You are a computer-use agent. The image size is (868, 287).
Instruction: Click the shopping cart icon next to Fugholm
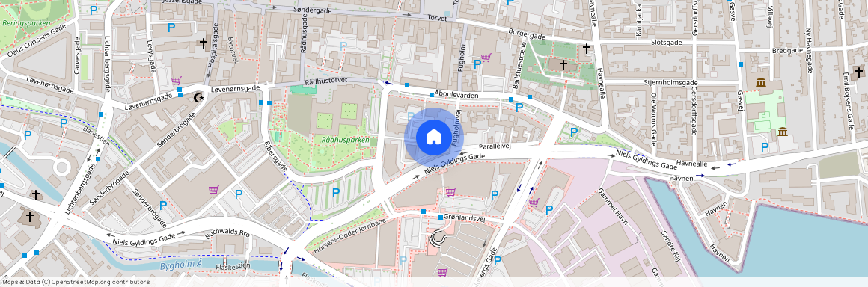pyautogui.click(x=486, y=57)
